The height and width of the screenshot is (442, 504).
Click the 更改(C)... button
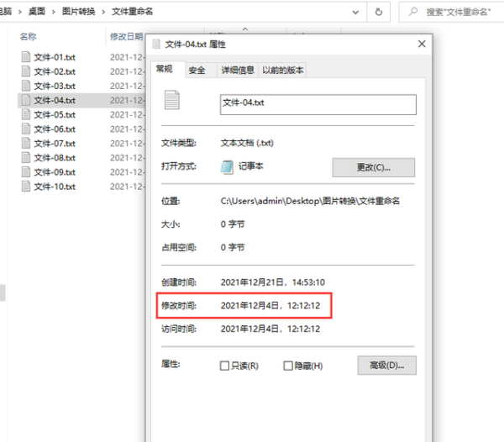point(374,167)
